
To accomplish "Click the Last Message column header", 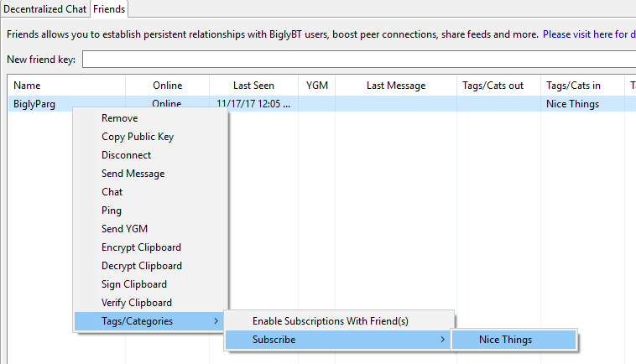I will pos(396,86).
